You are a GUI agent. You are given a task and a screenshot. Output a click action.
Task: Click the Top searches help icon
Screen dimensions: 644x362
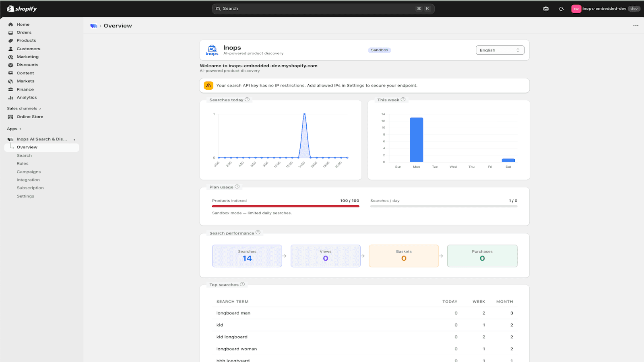pyautogui.click(x=242, y=284)
